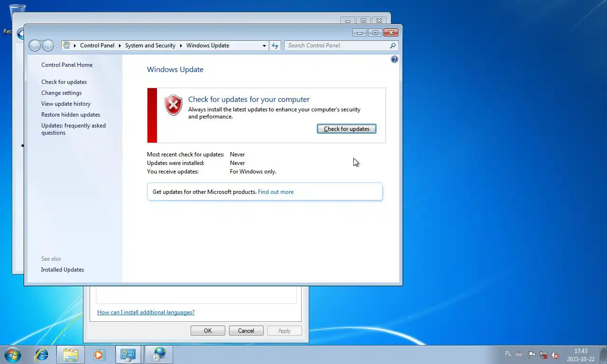607x364 pixels.
Task: Click the Check for updates button
Action: (x=347, y=129)
